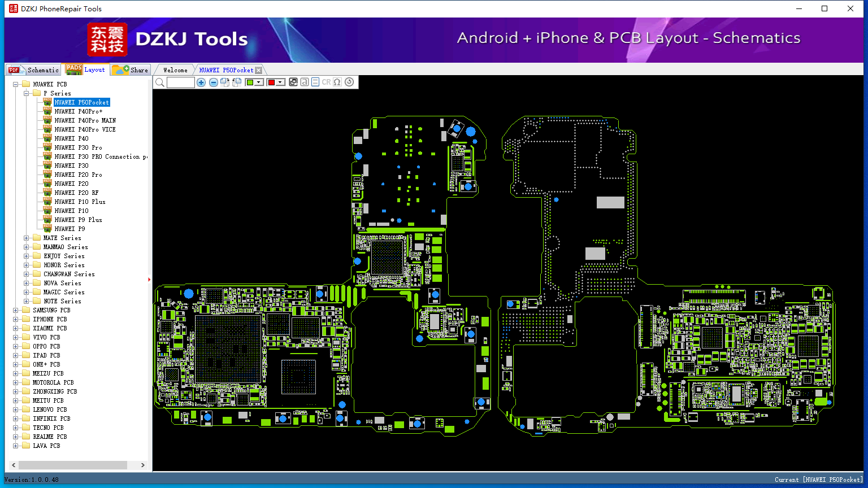Open the red color dropdown arrow

[x=280, y=82]
